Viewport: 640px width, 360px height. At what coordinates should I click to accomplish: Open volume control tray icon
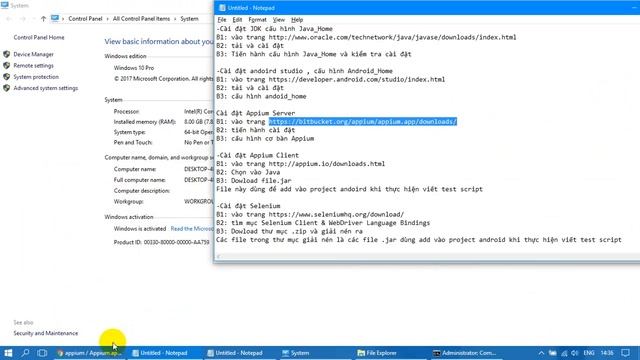(x=575, y=353)
